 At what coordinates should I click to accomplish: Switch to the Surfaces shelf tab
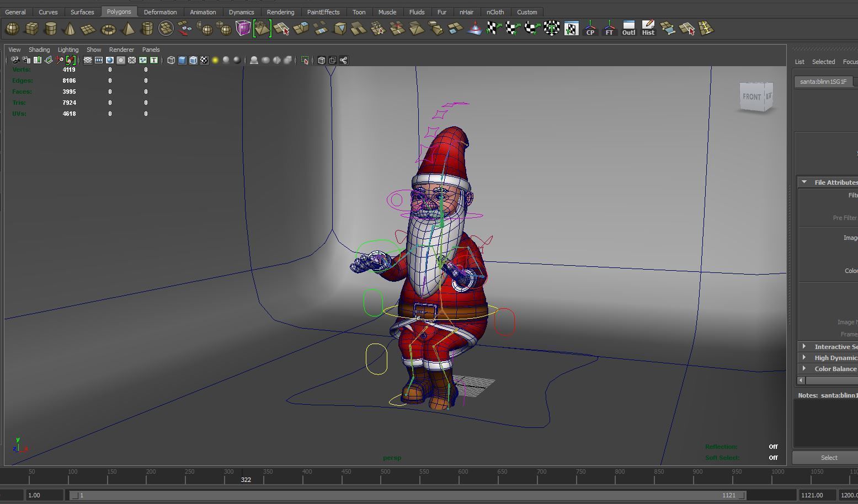point(82,12)
